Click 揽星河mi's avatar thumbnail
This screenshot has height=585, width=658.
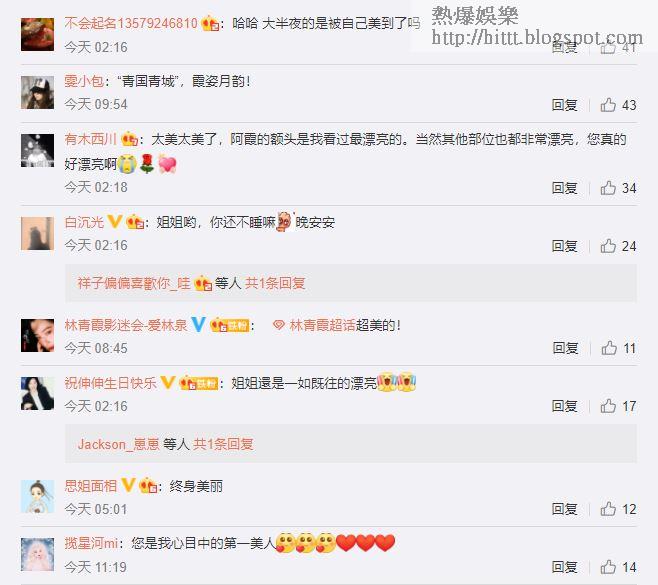coord(37,554)
